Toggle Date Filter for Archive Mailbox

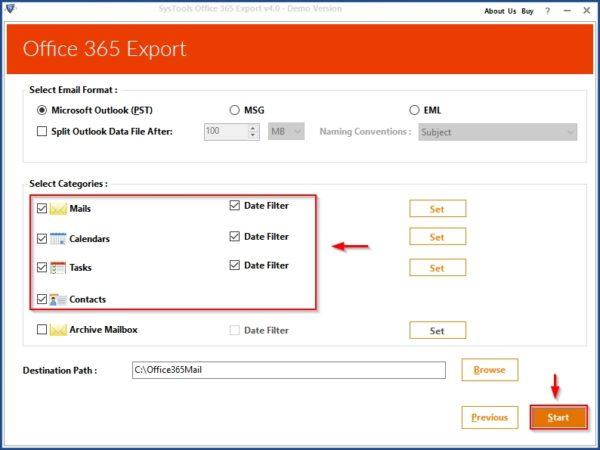click(x=235, y=330)
